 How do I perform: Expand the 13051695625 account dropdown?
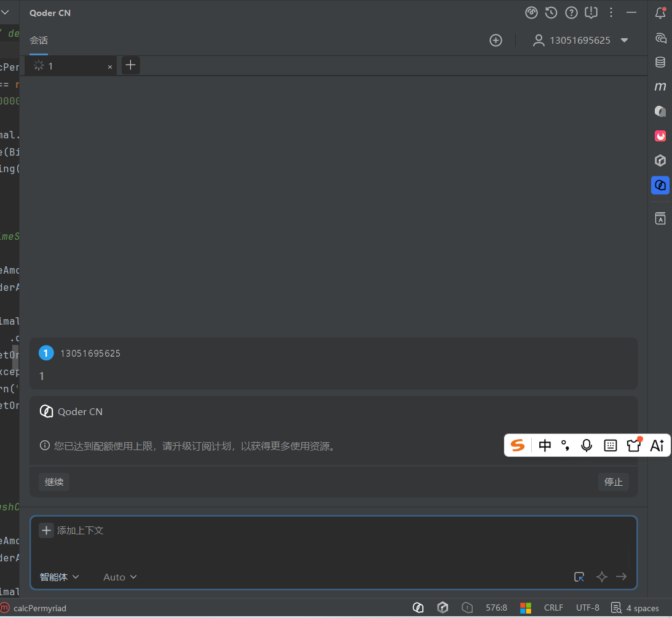tap(580, 41)
